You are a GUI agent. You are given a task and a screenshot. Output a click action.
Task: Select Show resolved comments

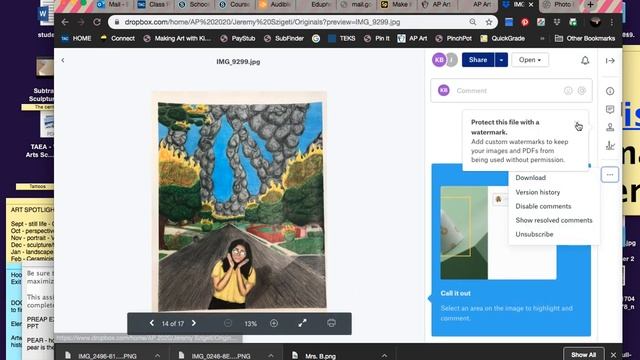click(553, 220)
